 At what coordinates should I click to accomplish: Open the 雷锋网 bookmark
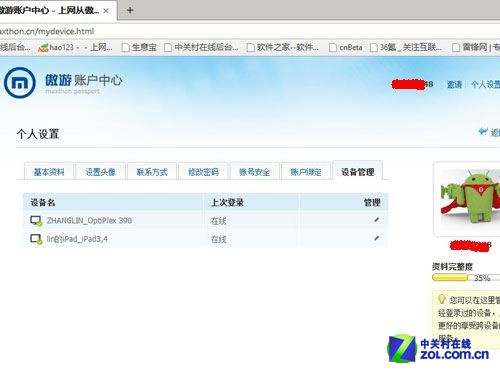coord(476,48)
